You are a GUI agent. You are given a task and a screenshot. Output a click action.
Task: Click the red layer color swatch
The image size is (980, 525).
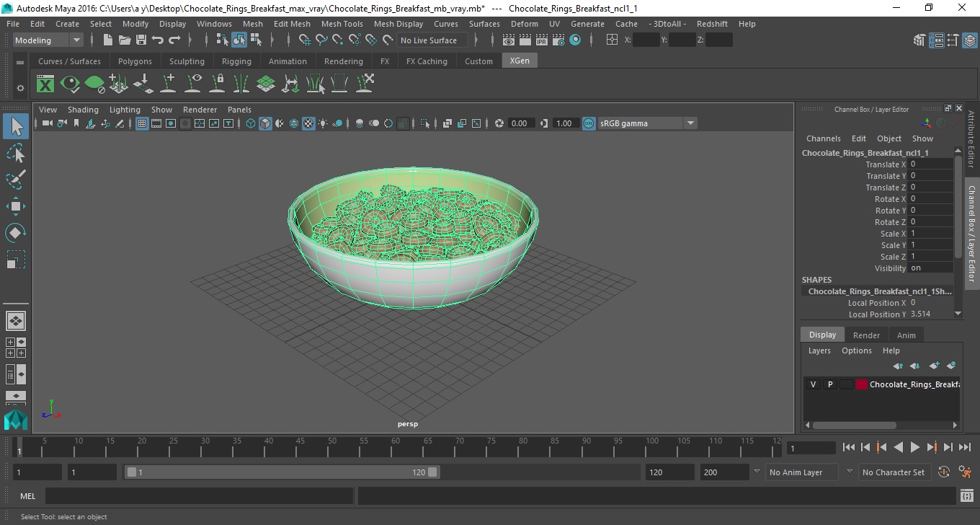point(862,384)
